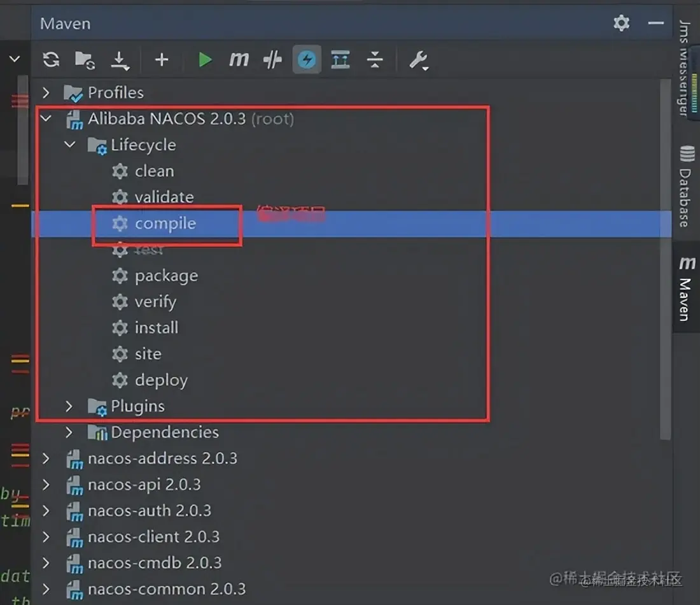Toggle skip tests mode

(272, 60)
